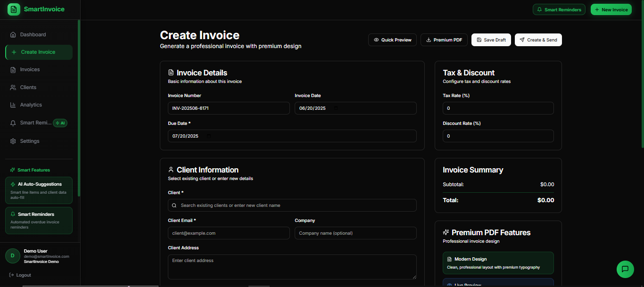Image resolution: width=644 pixels, height=287 pixels.
Task: Click the bell icon on Smart Reminders card
Action: point(13,214)
